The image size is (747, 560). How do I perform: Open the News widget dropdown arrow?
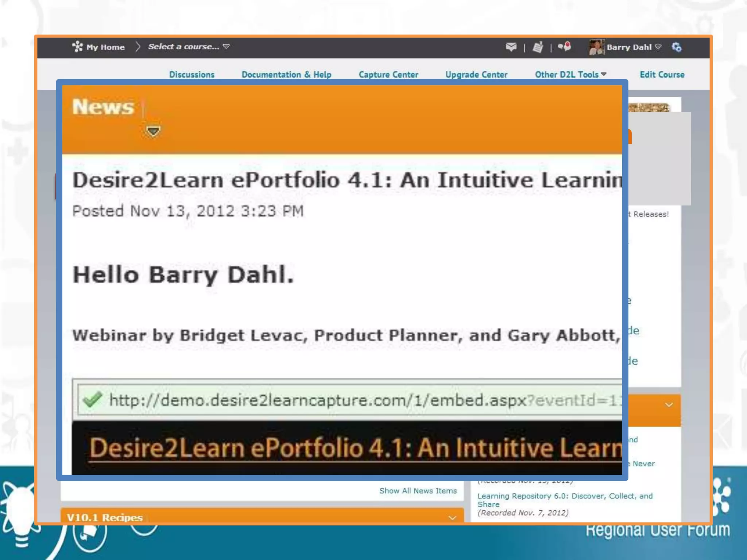pos(153,131)
